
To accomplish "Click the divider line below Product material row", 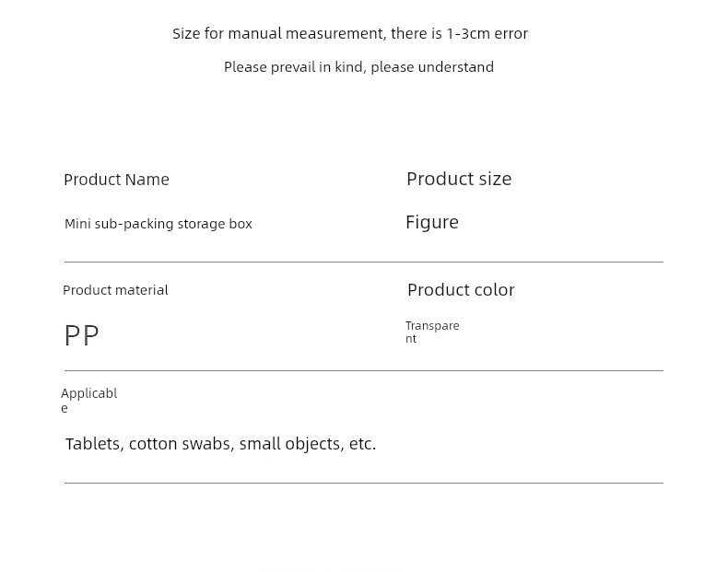I will coord(364,370).
